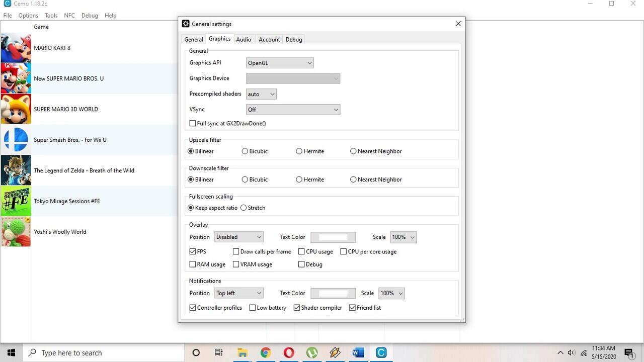Click Super Mario 3D World cover icon
The image size is (644, 362).
click(x=16, y=109)
